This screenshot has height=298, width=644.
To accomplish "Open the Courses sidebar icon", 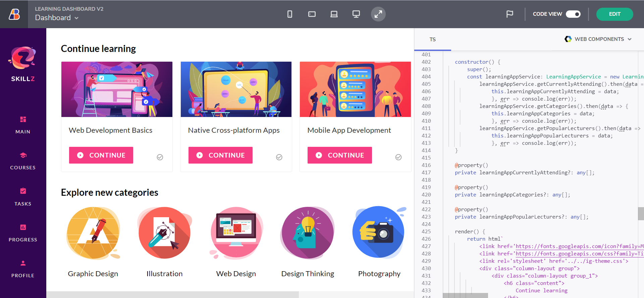I will point(23,156).
